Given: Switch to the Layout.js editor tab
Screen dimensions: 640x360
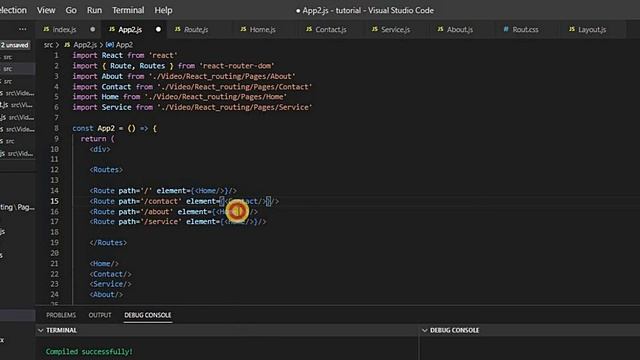Looking at the screenshot, I should pyautogui.click(x=592, y=29).
